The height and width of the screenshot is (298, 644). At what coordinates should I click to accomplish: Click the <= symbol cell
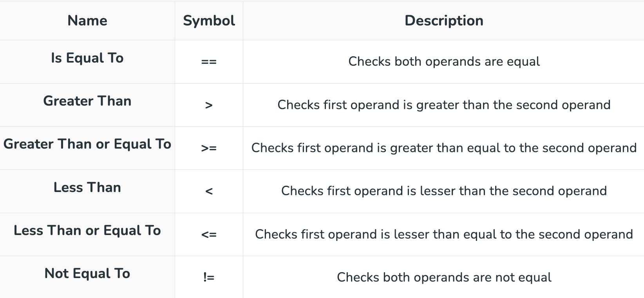[x=209, y=235]
